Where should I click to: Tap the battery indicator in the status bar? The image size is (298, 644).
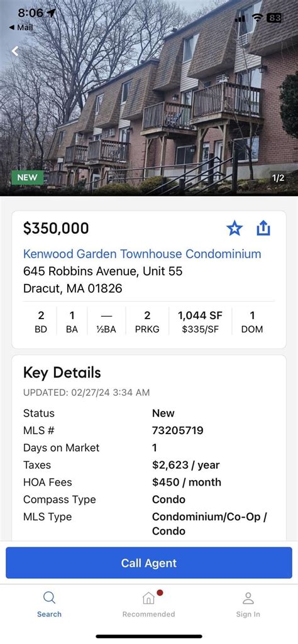coord(273,18)
